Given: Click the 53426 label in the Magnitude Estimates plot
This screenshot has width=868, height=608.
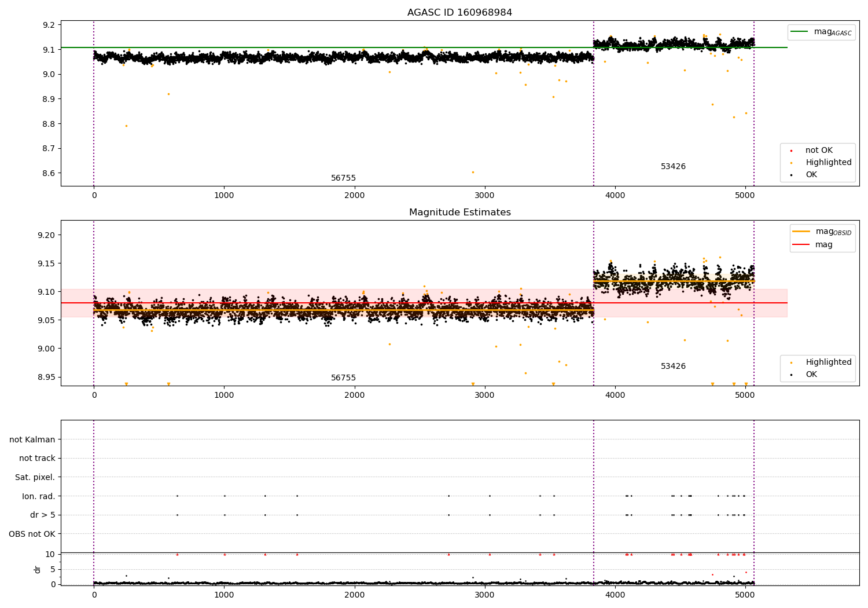Looking at the screenshot, I should coord(673,367).
